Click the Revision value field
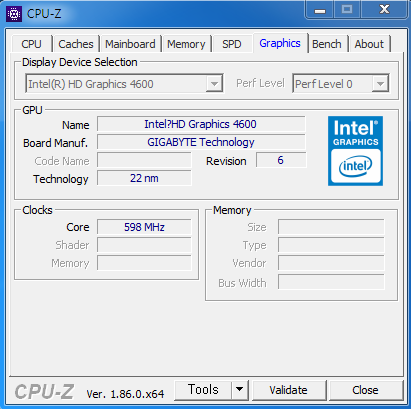The width and height of the screenshot is (411, 409). [281, 160]
